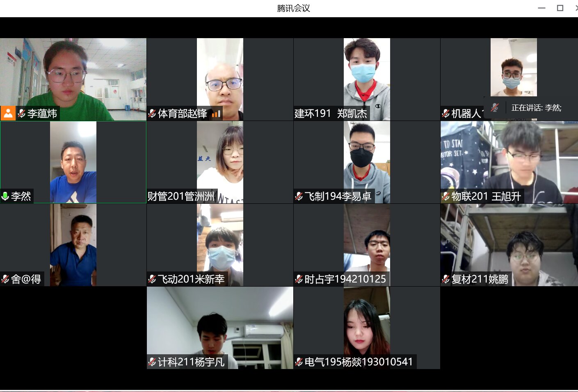Click the muted mic icon for 飞动201米新幸
The height and width of the screenshot is (392, 578).
pos(152,279)
